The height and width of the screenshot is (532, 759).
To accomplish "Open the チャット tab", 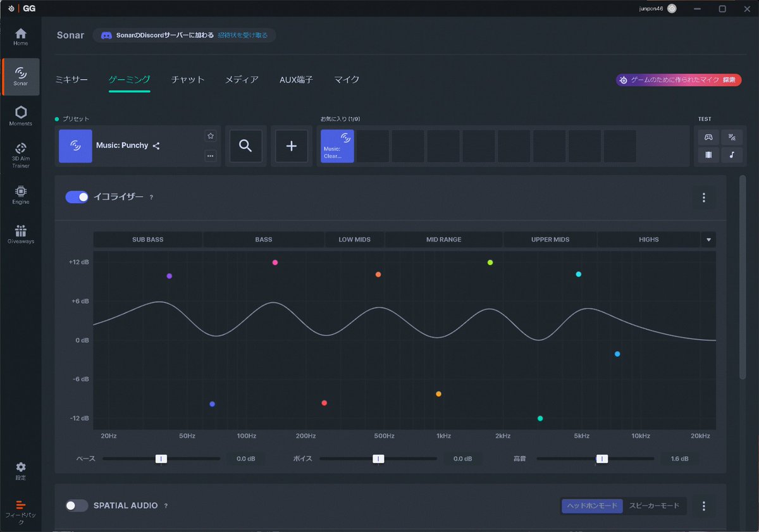I will click(188, 80).
